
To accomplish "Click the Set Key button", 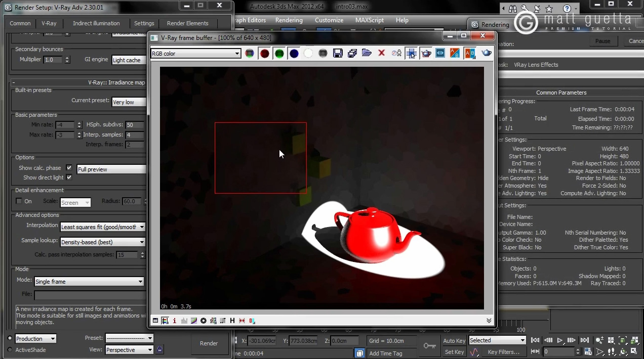I will click(x=454, y=352).
